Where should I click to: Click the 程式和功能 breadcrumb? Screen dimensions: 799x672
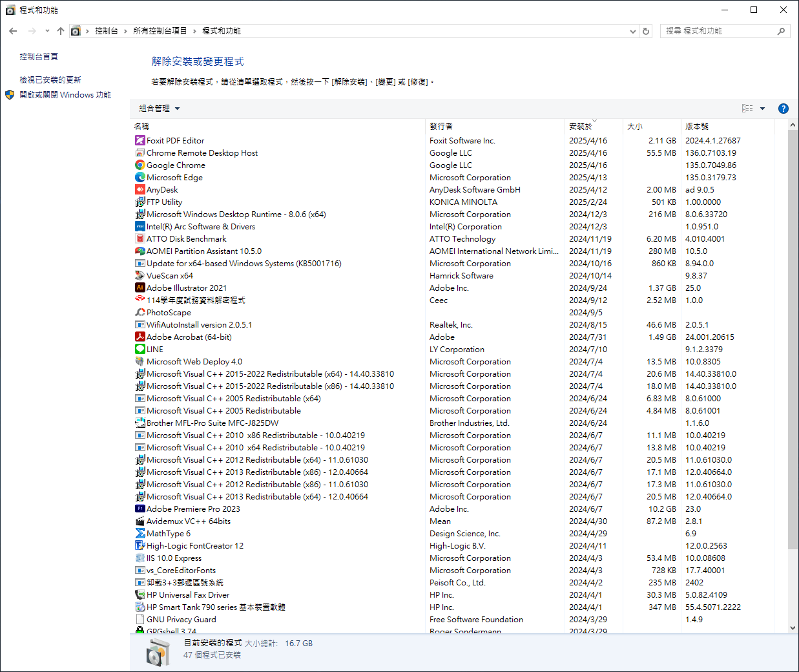(222, 31)
